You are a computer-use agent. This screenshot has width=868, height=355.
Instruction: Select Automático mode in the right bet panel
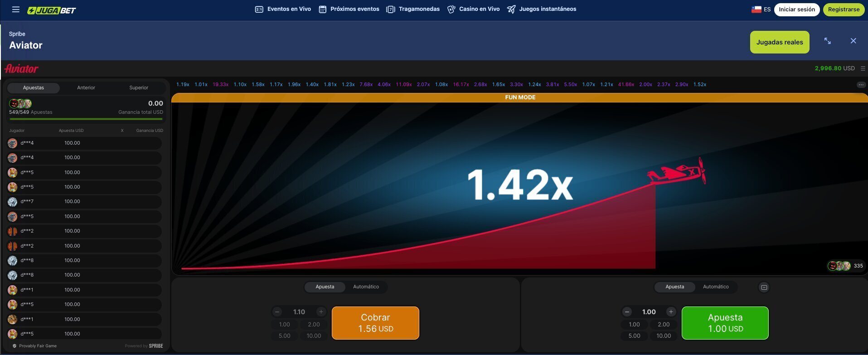pyautogui.click(x=716, y=287)
